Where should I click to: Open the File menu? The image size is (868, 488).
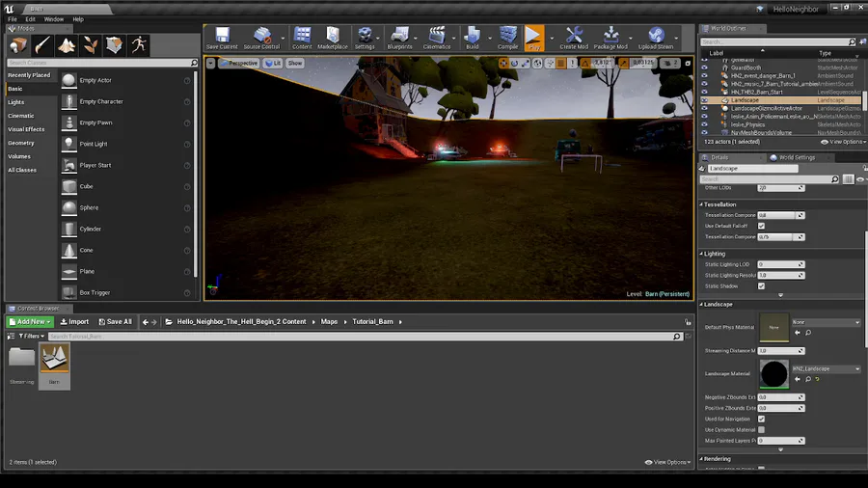[x=13, y=19]
